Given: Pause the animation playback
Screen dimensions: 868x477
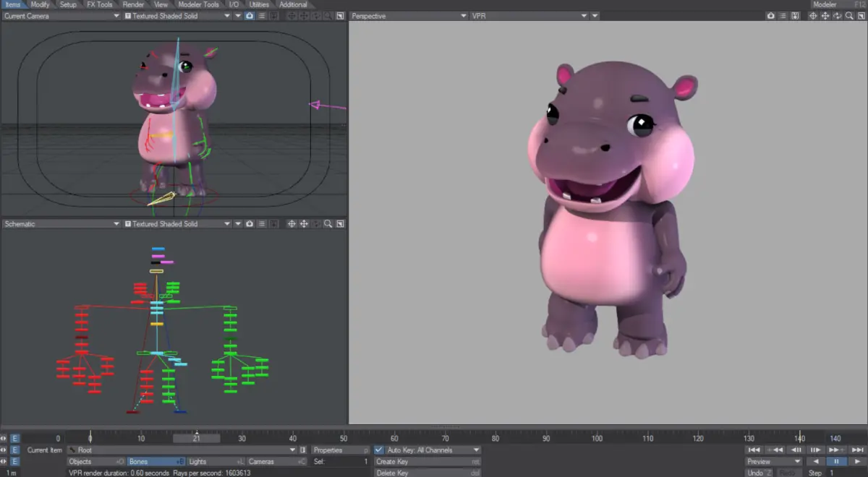Looking at the screenshot, I should pyautogui.click(x=837, y=461).
